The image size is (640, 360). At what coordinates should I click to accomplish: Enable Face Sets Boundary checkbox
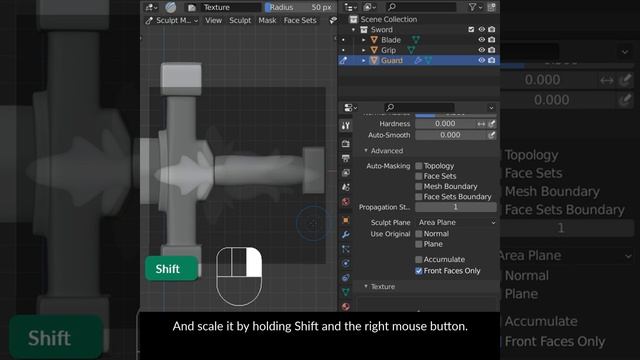[x=419, y=197]
